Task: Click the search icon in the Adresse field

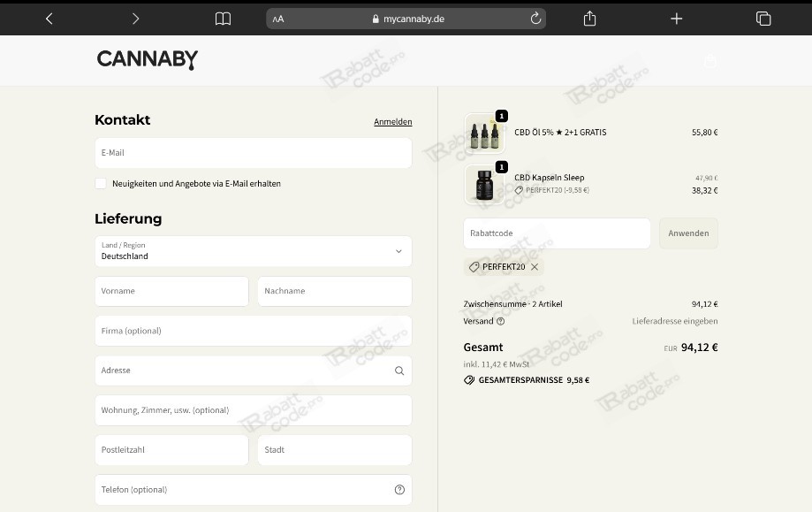Action: tap(399, 371)
